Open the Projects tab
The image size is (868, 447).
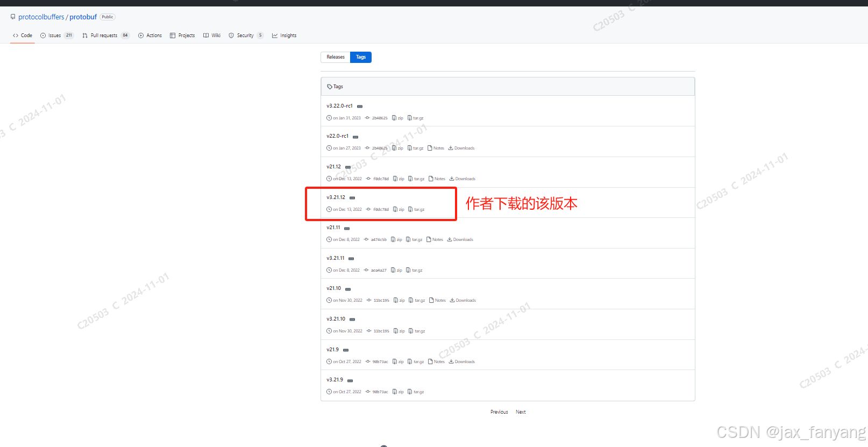click(x=182, y=36)
